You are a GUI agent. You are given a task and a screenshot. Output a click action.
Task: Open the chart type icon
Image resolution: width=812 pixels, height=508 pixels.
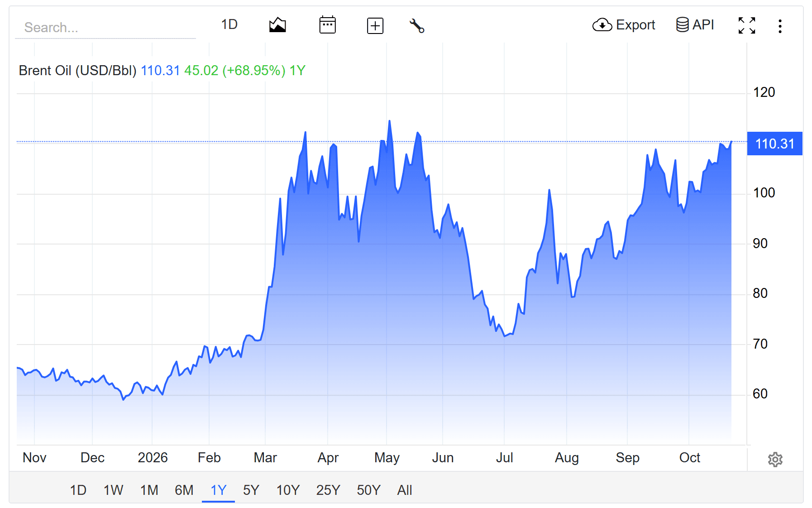point(277,25)
